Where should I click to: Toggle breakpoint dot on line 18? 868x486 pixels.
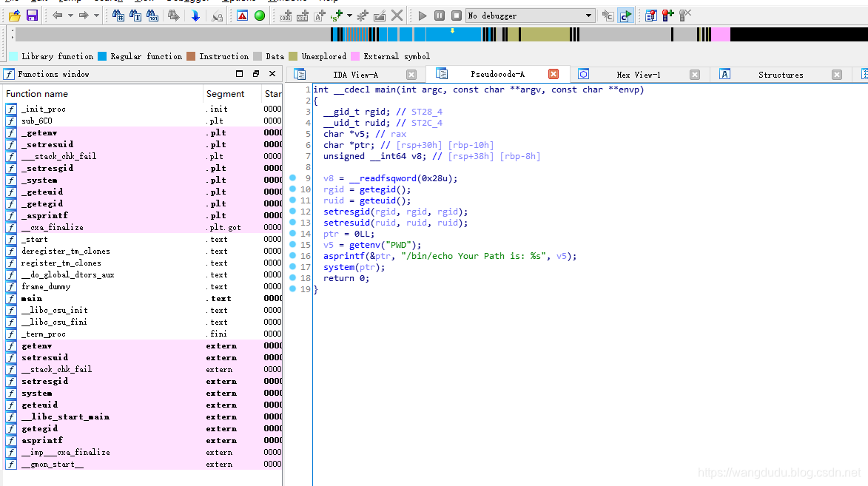pos(293,277)
